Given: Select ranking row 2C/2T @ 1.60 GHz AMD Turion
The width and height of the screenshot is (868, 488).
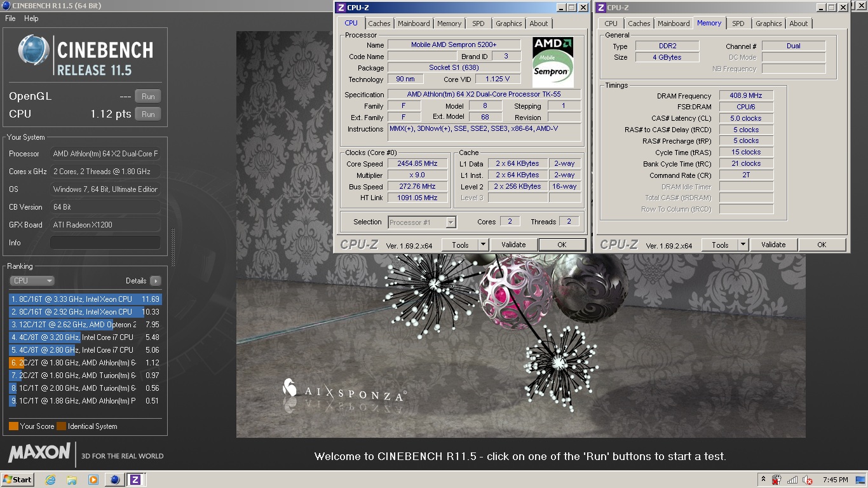Looking at the screenshot, I should pos(85,376).
